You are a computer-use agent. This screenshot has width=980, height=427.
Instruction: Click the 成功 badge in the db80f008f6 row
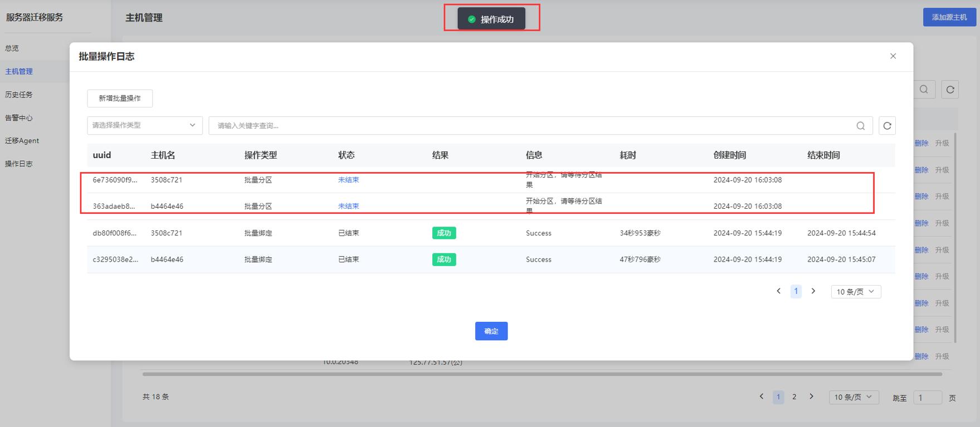tap(444, 233)
